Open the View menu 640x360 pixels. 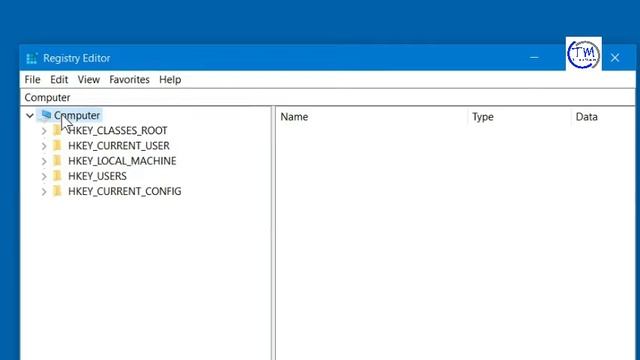pos(89,80)
